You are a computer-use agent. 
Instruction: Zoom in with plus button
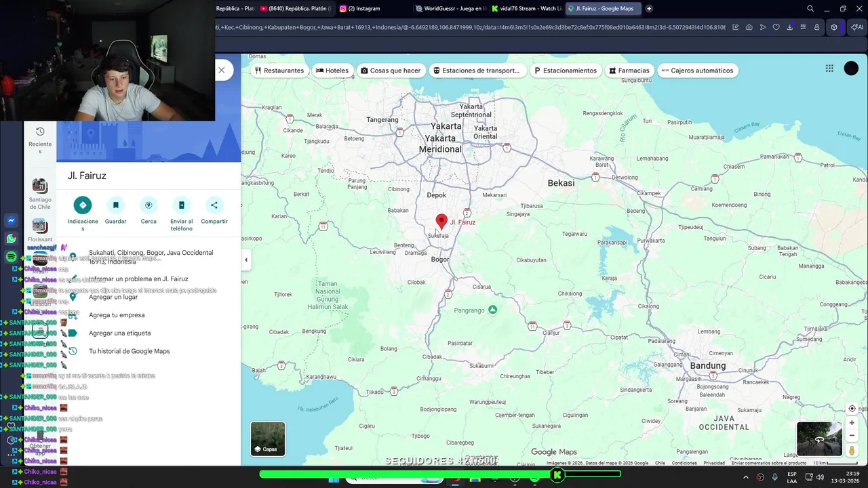pyautogui.click(x=852, y=423)
